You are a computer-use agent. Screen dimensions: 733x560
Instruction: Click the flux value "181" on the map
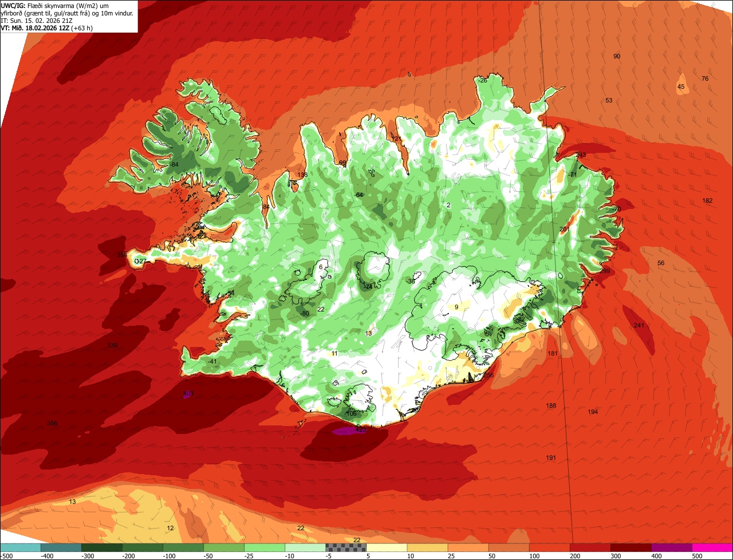click(x=553, y=353)
